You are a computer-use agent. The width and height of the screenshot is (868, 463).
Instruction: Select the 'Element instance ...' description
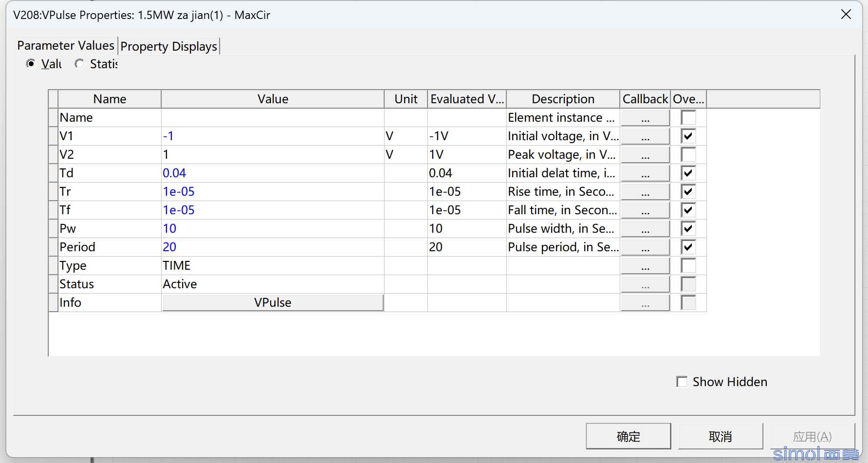tap(563, 118)
